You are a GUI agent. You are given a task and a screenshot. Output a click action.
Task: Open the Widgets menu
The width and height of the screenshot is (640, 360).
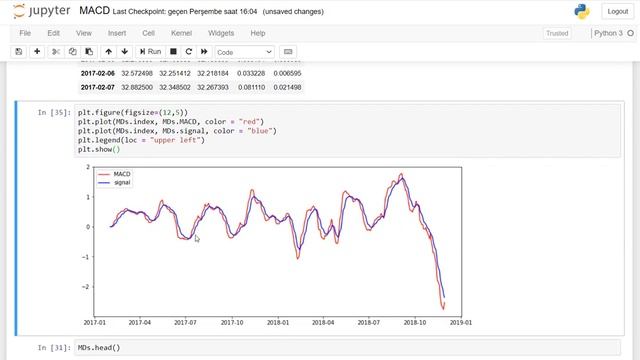tap(221, 33)
